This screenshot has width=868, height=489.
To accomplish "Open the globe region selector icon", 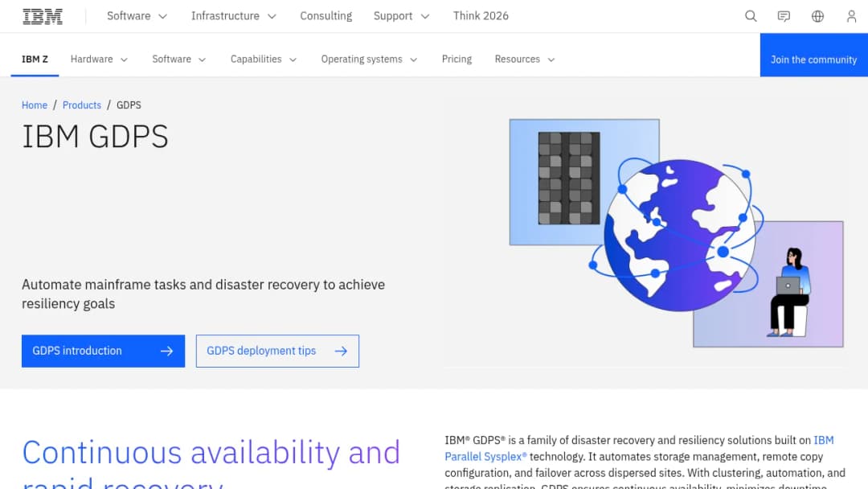I will point(817,16).
